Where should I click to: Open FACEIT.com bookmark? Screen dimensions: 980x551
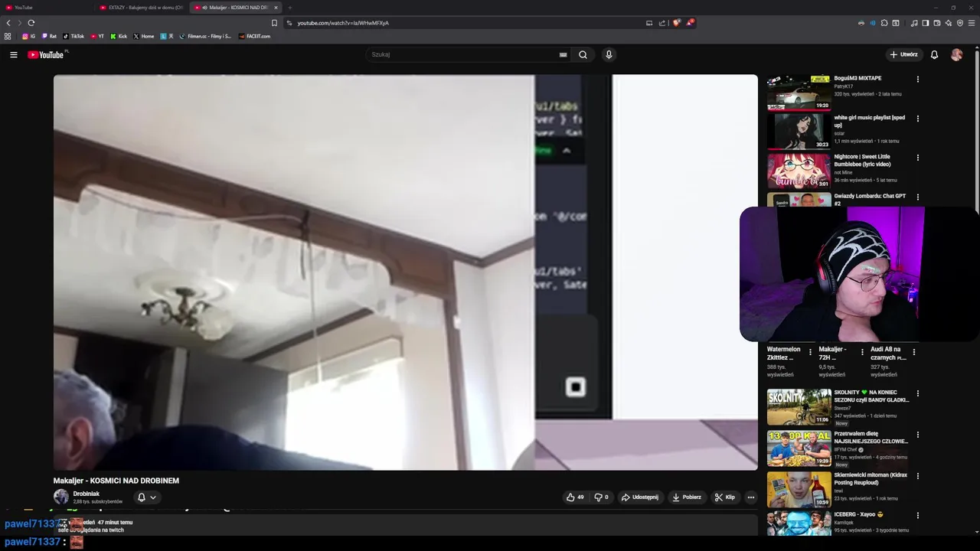point(254,36)
